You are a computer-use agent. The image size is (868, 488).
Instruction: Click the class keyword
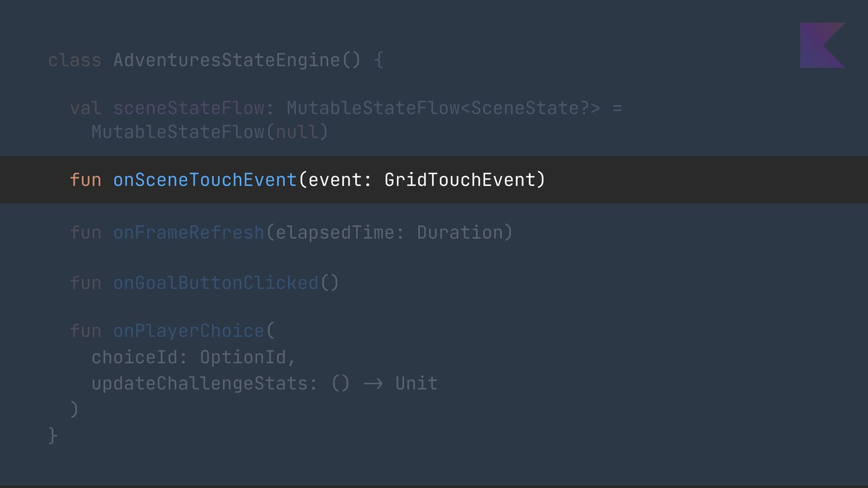(75, 60)
